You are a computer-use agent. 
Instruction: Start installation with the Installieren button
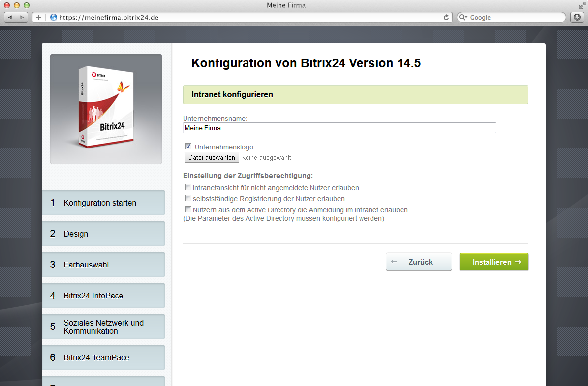(x=494, y=262)
